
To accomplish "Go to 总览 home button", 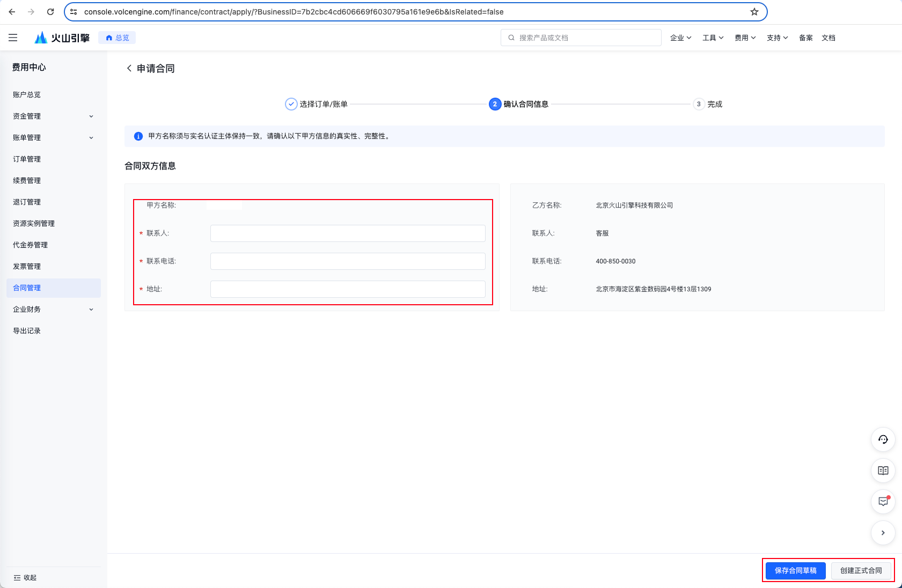I will coord(117,38).
